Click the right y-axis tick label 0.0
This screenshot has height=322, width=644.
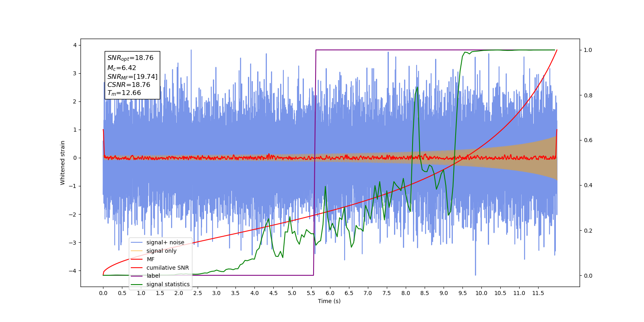coord(588,276)
